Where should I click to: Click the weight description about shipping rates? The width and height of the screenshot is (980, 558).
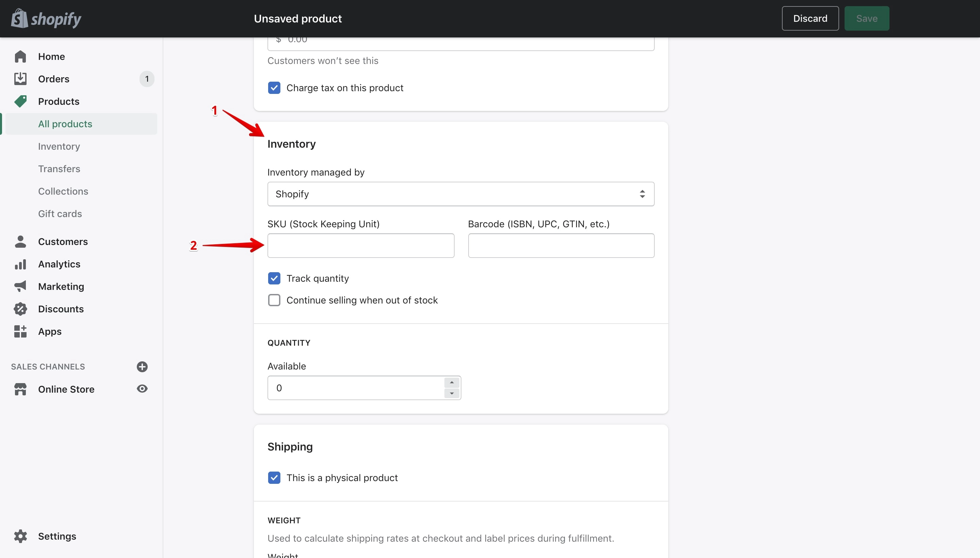(440, 538)
